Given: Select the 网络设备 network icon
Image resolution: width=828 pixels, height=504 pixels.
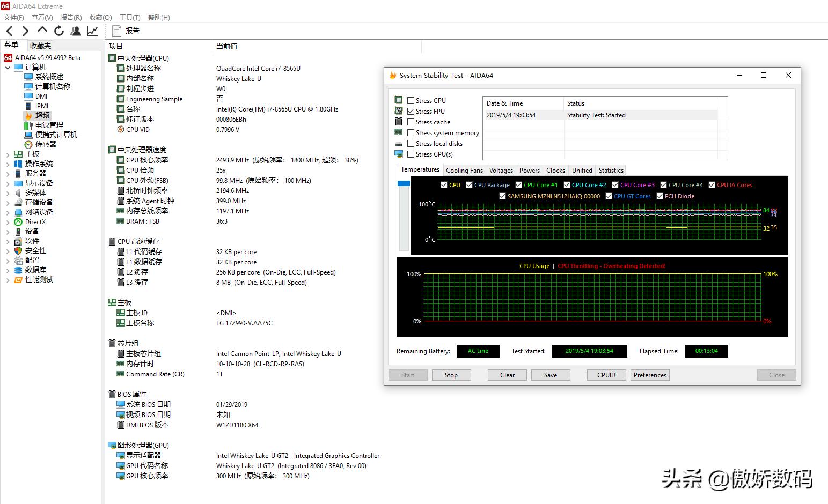Looking at the screenshot, I should 18,212.
